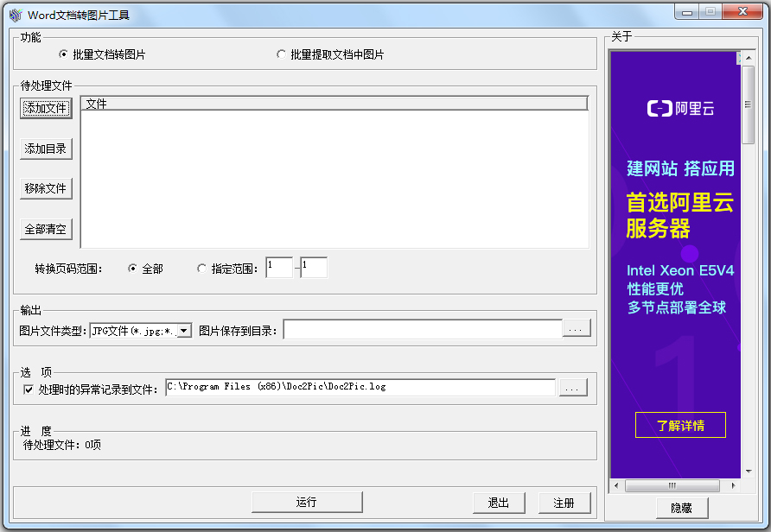Open registration with the 注册 button

pos(564,503)
